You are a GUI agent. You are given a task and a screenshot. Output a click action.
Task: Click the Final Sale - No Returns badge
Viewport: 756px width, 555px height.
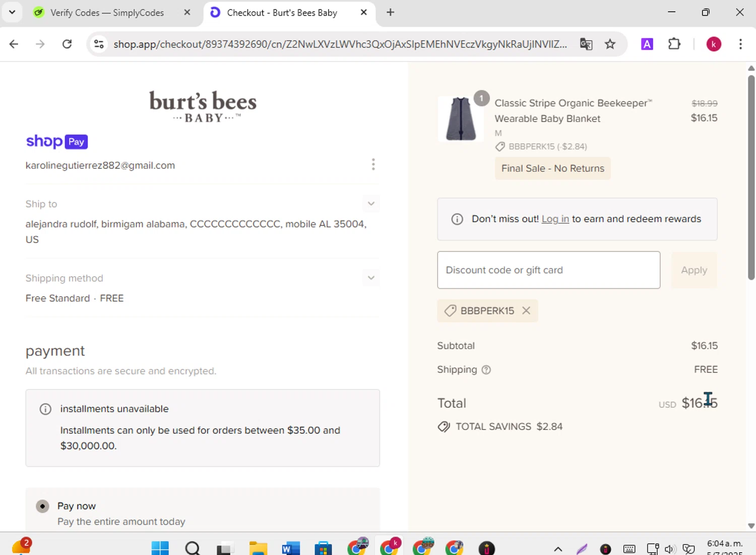[x=553, y=168]
